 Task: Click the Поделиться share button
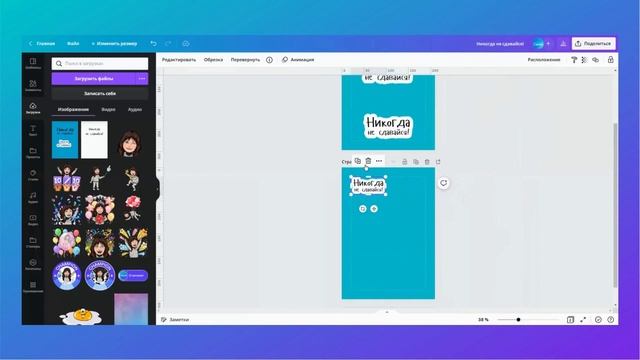(x=594, y=43)
